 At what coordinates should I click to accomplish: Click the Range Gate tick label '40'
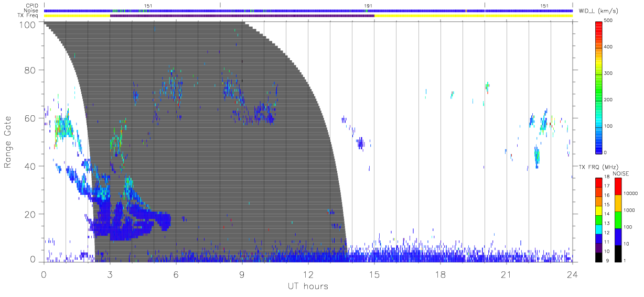pos(30,166)
